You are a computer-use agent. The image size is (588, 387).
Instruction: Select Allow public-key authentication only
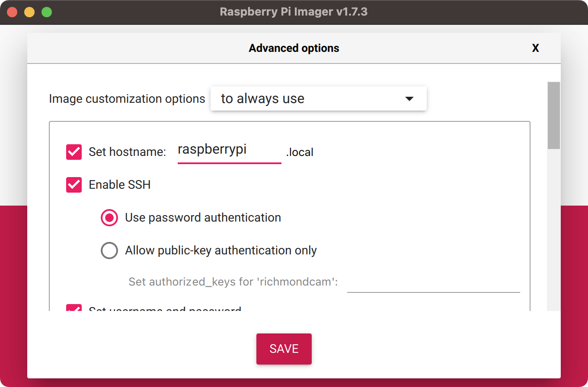tap(109, 251)
